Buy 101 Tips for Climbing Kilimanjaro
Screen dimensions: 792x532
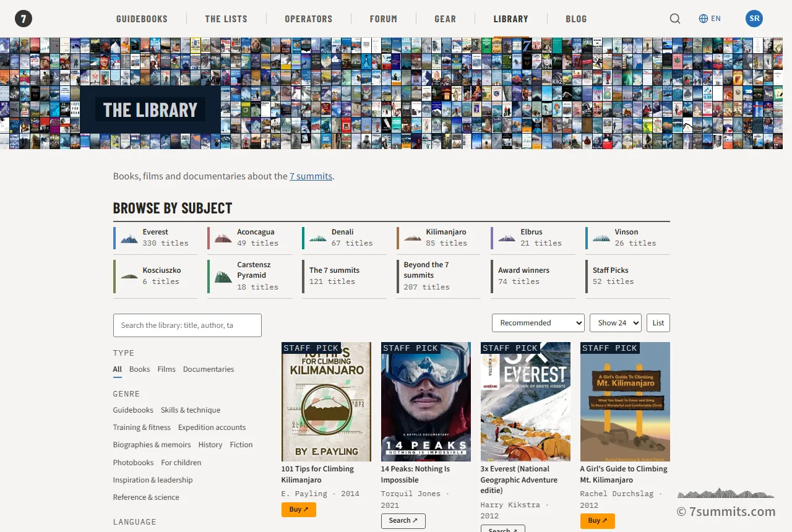click(x=299, y=510)
